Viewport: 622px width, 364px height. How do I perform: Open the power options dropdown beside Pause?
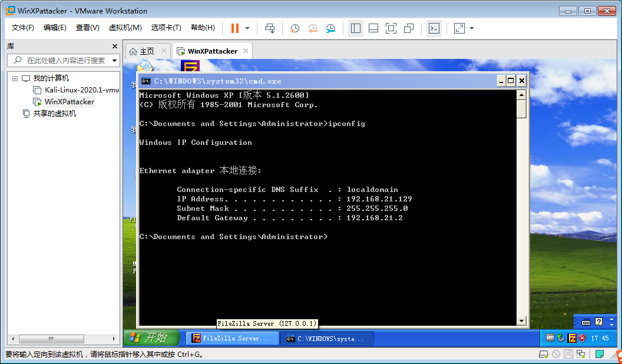(x=247, y=28)
